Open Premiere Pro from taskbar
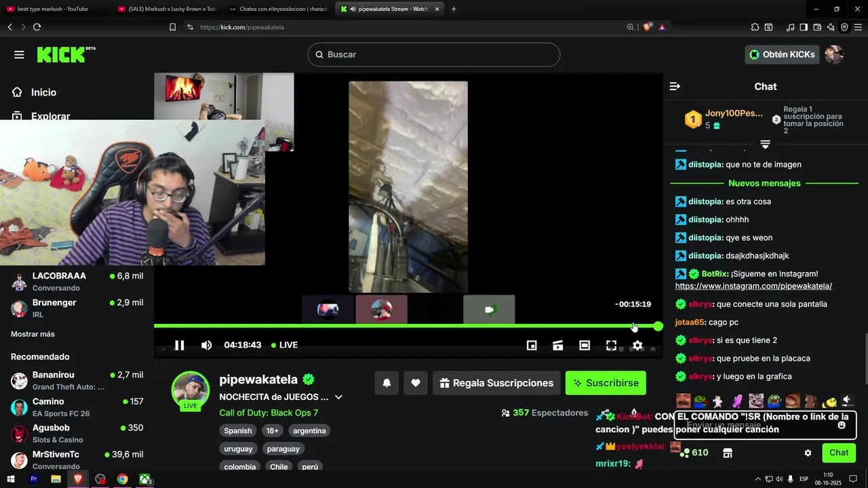 (33, 479)
